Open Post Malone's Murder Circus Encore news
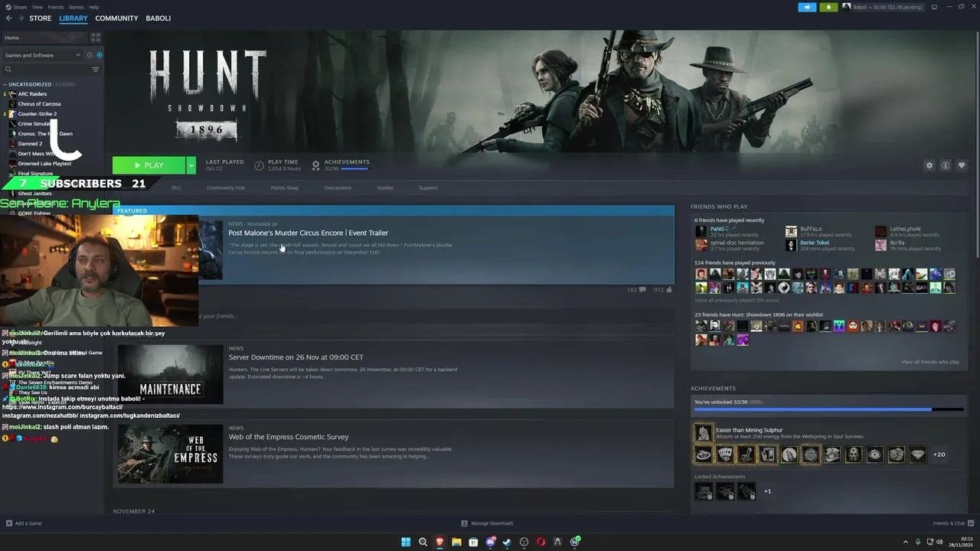This screenshot has width=980, height=551. 308,233
